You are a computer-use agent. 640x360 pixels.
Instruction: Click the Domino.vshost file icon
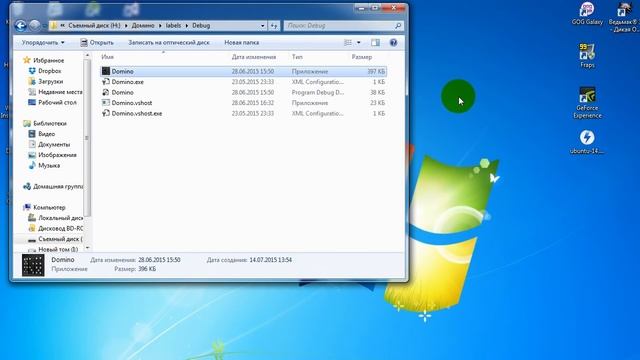point(106,103)
